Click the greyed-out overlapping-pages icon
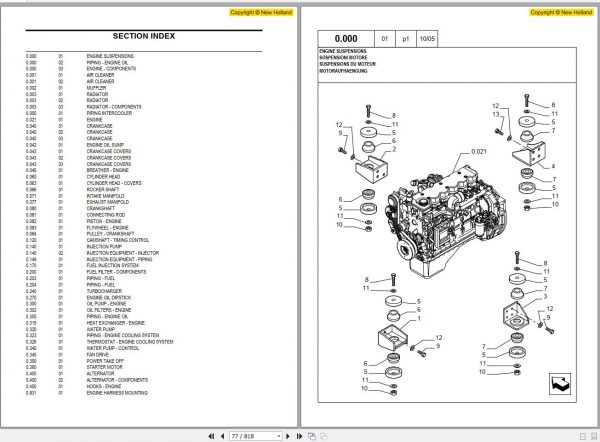Viewport: 600px width, 442px height. pyautogui.click(x=324, y=436)
